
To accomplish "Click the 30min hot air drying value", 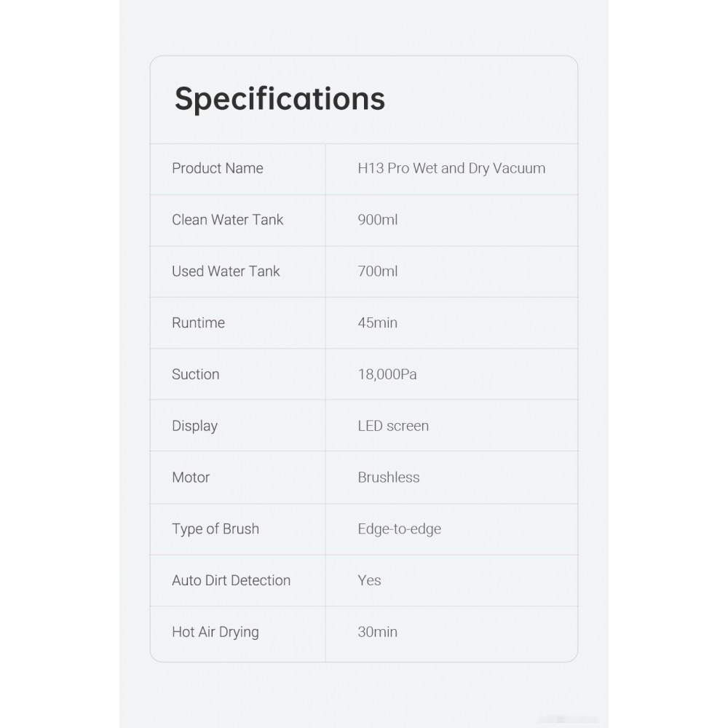I will point(378,632).
